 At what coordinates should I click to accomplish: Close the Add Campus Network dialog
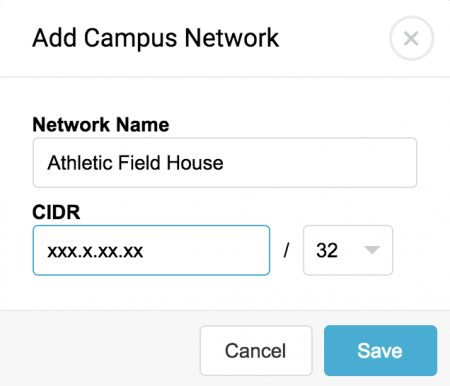tap(411, 39)
